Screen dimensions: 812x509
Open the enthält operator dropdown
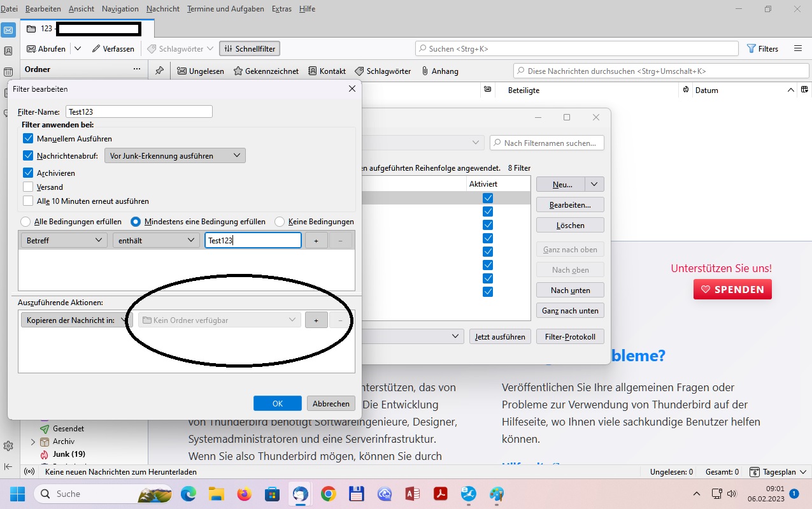tap(157, 240)
